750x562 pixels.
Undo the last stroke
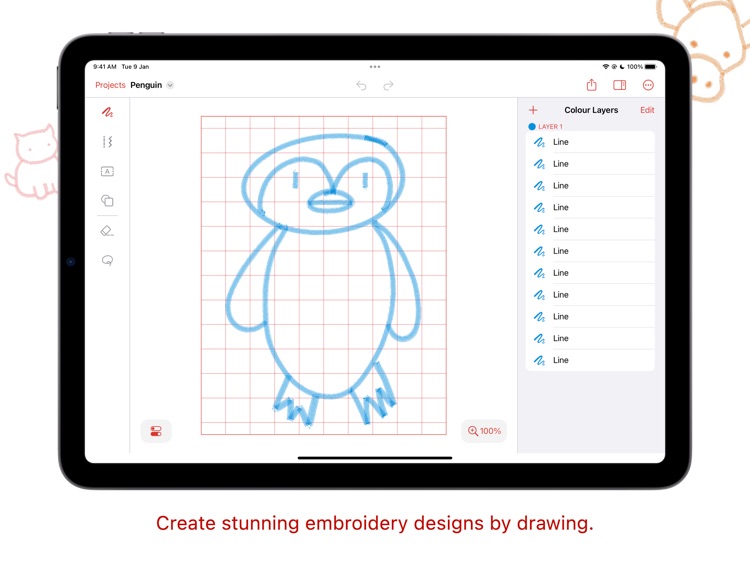(361, 85)
